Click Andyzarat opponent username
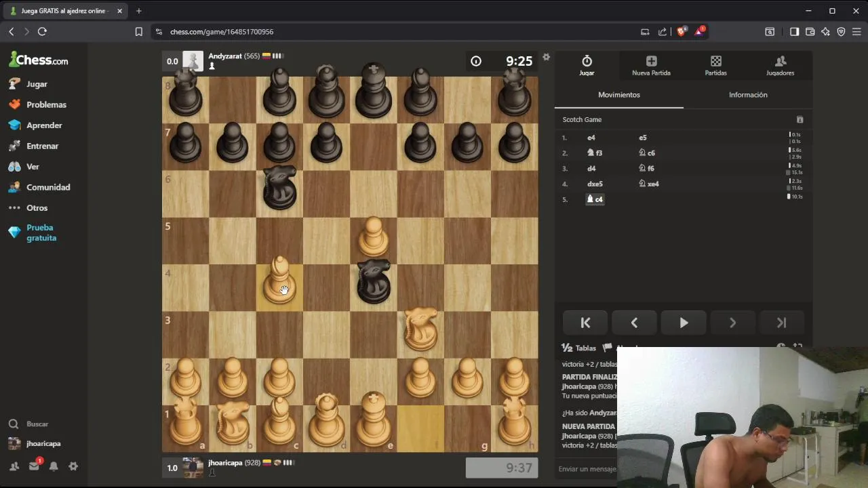The height and width of the screenshot is (488, 868). 225,56
